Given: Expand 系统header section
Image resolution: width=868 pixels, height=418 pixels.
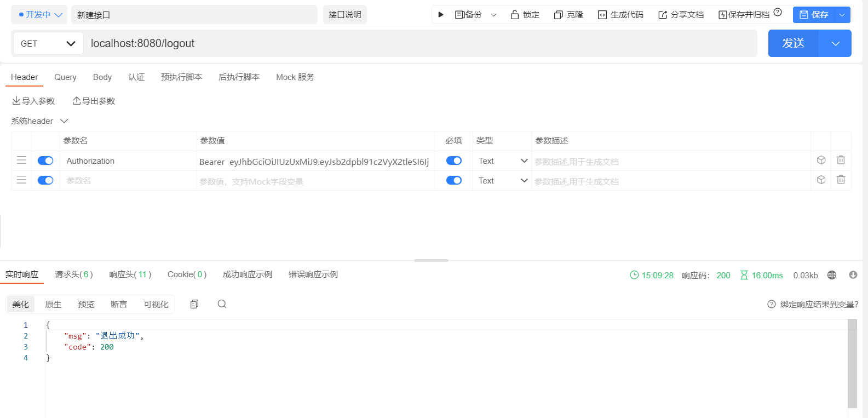Looking at the screenshot, I should tap(64, 121).
